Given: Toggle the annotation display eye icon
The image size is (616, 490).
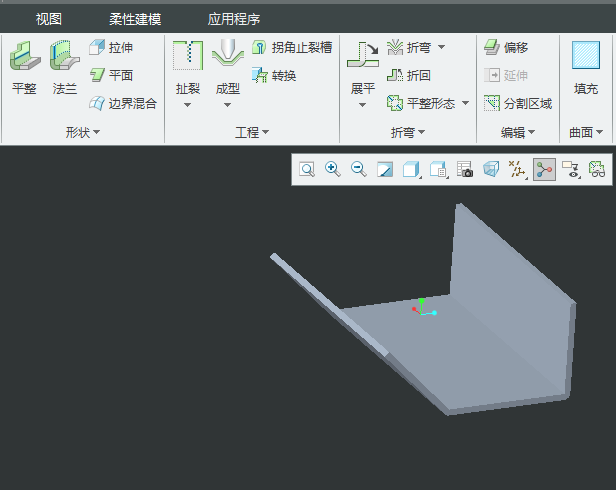Looking at the screenshot, I should (x=571, y=169).
